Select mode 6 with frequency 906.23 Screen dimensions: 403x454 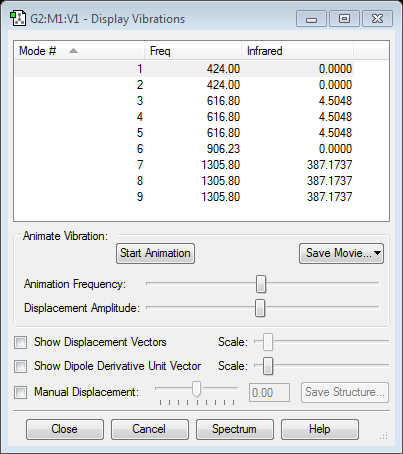pyautogui.click(x=184, y=149)
